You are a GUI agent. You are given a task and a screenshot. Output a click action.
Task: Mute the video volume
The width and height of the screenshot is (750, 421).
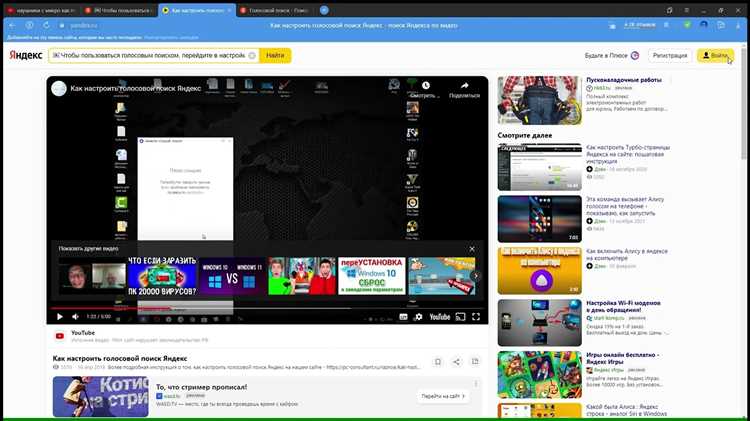76,317
